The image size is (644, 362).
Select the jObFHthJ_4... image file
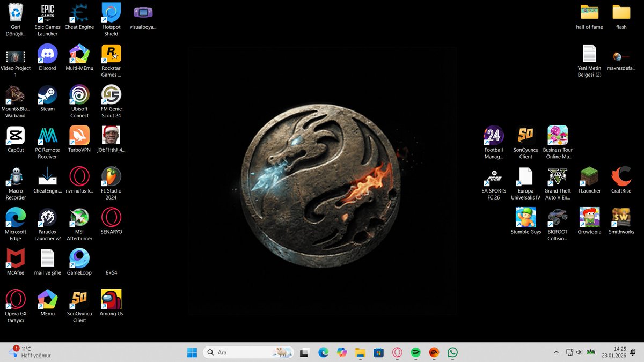111,139
